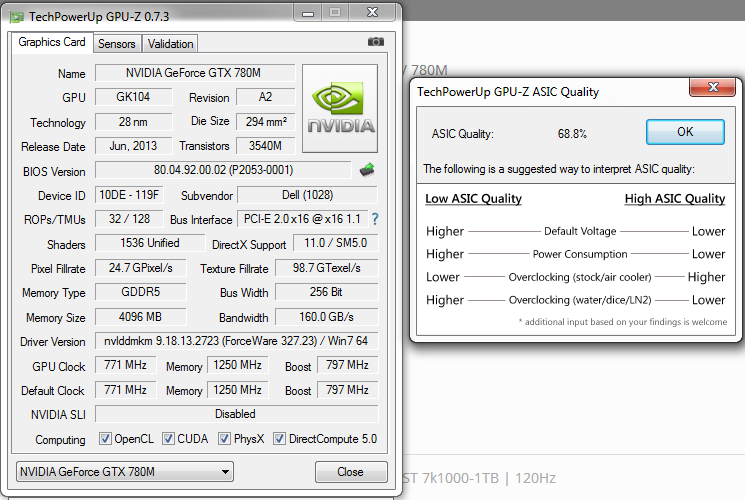The height and width of the screenshot is (500, 745).
Task: Click the Die Size field 294 mm²
Action: (265, 122)
